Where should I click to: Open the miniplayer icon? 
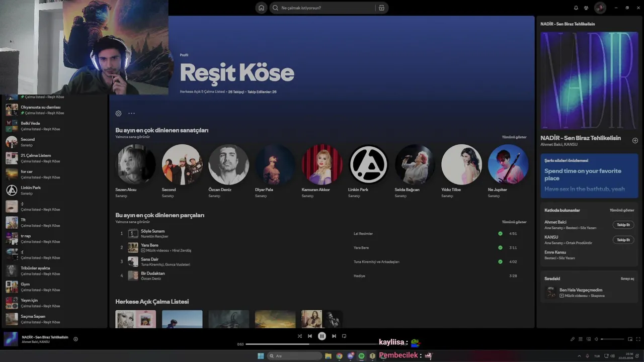pyautogui.click(x=630, y=339)
